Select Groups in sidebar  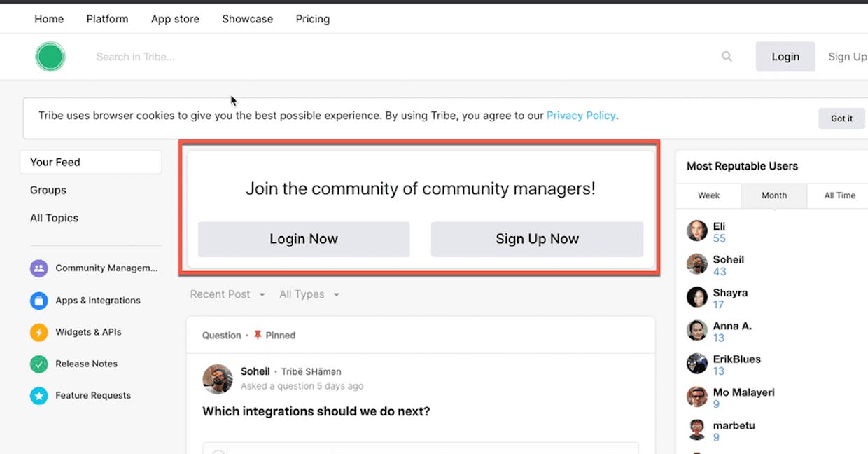click(x=48, y=190)
